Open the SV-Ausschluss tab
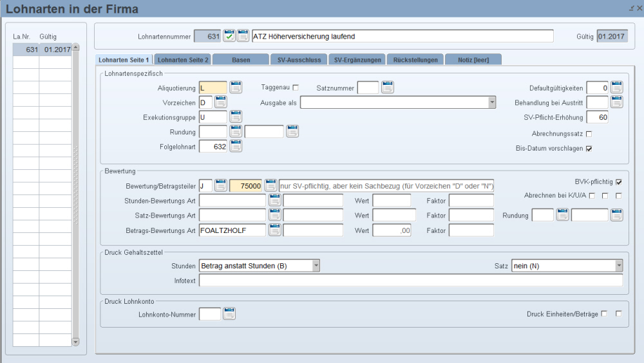 pyautogui.click(x=299, y=60)
